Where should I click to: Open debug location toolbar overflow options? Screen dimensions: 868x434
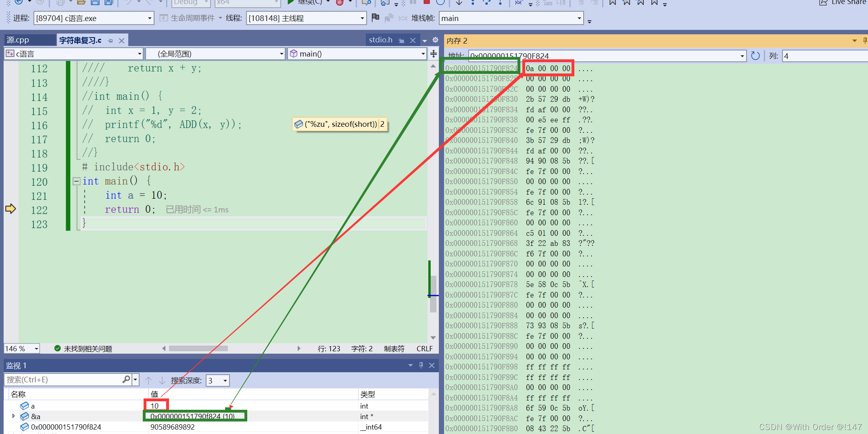pos(589,21)
